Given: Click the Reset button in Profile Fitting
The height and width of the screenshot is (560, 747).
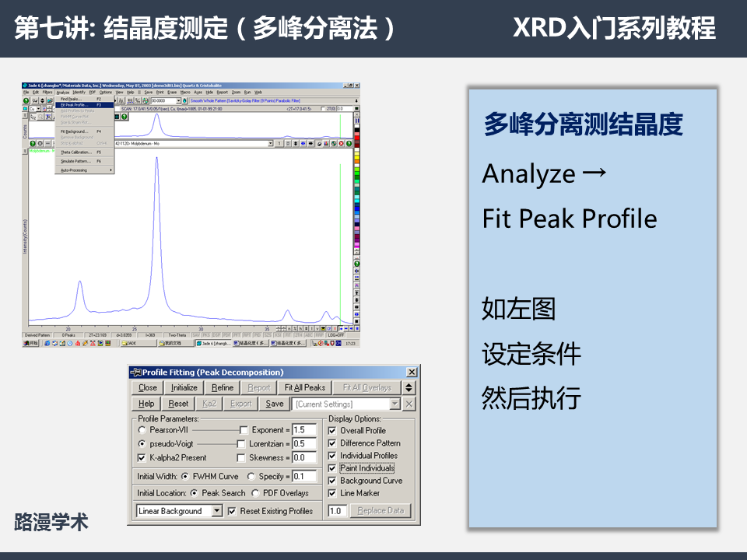Looking at the screenshot, I should pyautogui.click(x=178, y=404).
